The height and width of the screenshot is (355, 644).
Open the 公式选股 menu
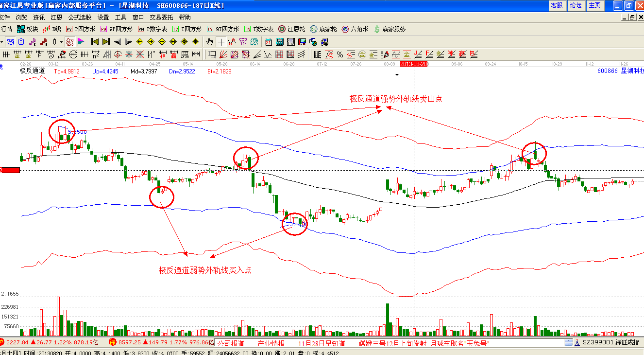pos(80,17)
